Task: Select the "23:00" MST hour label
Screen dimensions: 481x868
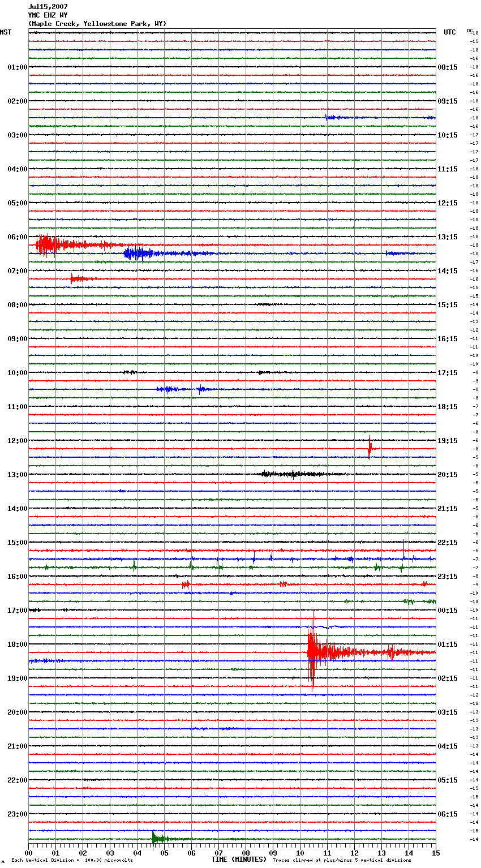Action: coord(17,814)
